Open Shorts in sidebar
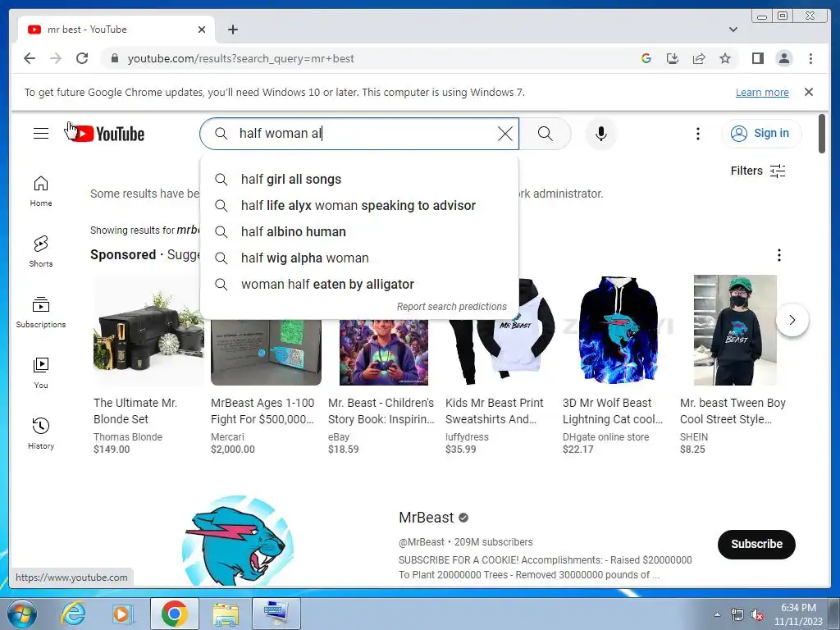The image size is (840, 630). pos(41,252)
